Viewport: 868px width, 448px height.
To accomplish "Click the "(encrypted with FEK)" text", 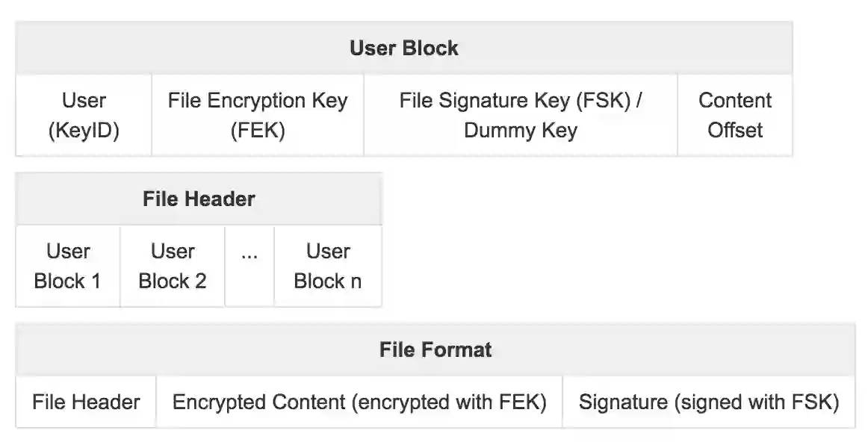I will (450, 402).
